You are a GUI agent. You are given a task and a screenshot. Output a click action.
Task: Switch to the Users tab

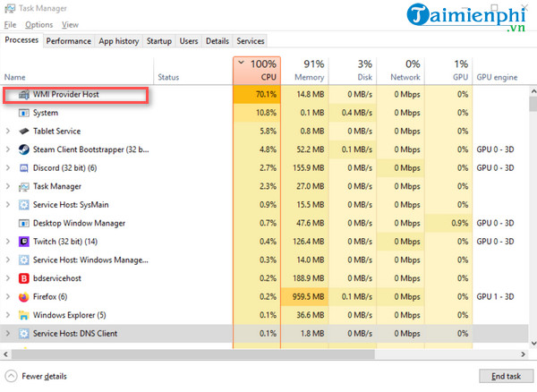pos(189,41)
